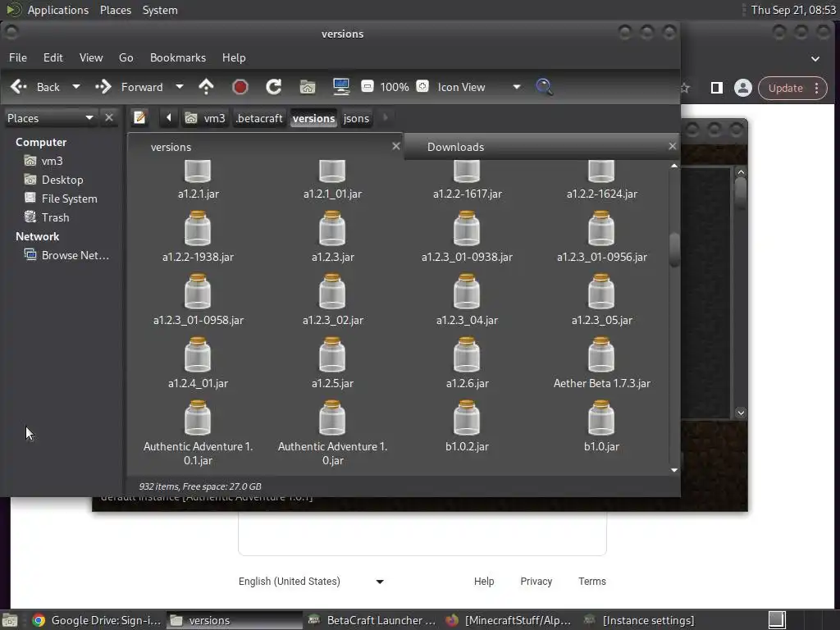This screenshot has height=630, width=840.
Task: Click the Search magnifier icon
Action: point(544,87)
